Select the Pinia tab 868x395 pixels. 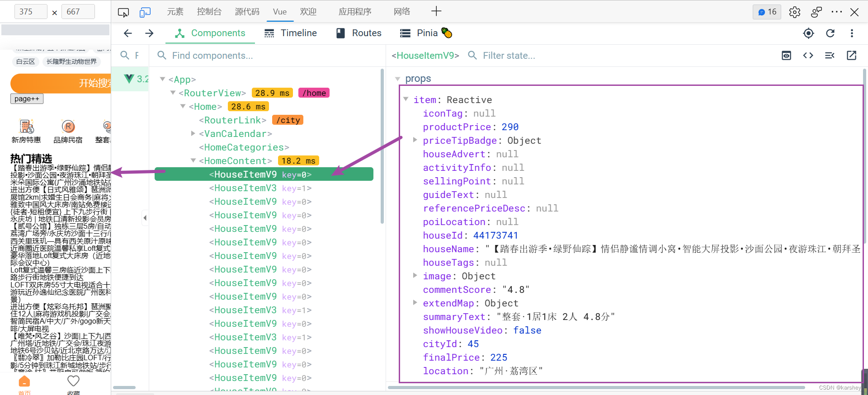tap(425, 33)
